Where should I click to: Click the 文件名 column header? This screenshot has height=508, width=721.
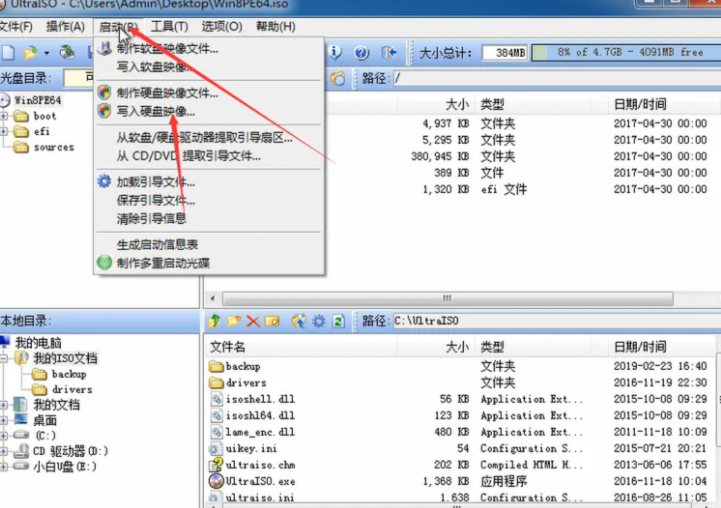click(228, 346)
